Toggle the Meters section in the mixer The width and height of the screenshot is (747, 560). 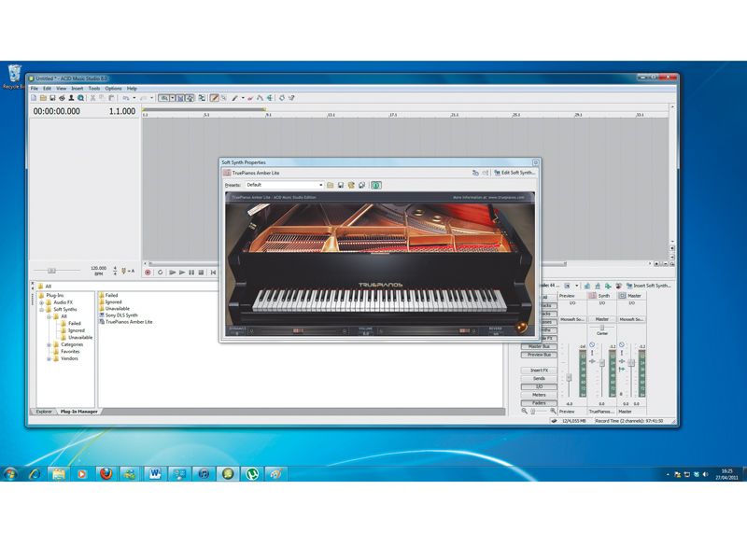pyautogui.click(x=539, y=395)
